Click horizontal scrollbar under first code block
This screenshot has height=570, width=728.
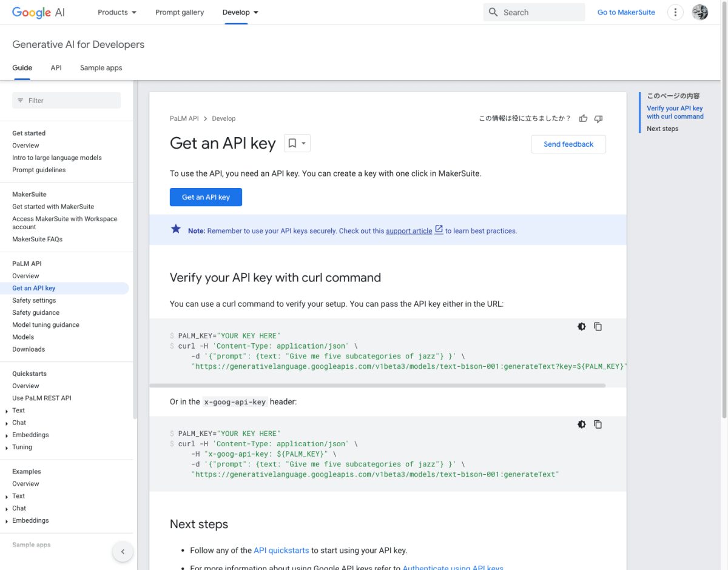click(x=377, y=385)
